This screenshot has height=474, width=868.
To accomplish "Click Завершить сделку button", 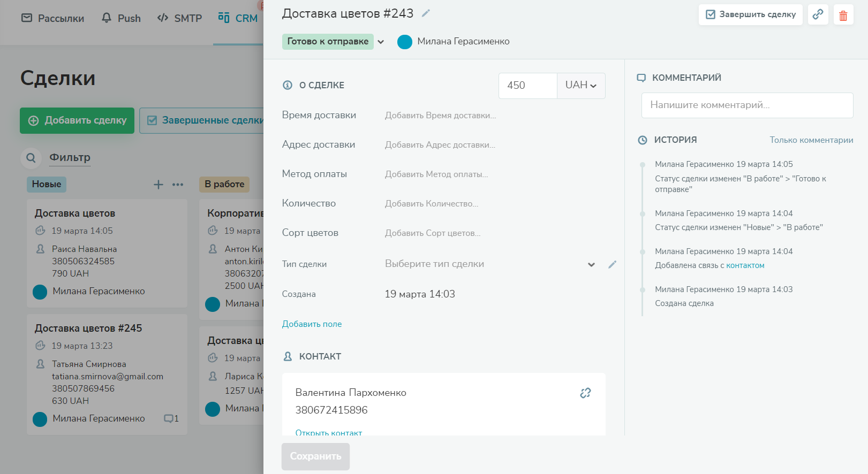I will pyautogui.click(x=751, y=14).
